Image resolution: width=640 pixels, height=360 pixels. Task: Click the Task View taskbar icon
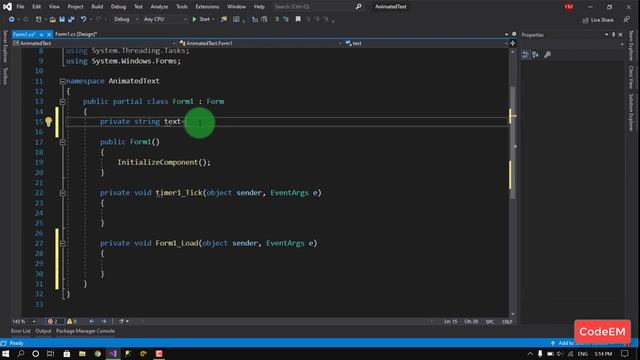click(x=51, y=353)
